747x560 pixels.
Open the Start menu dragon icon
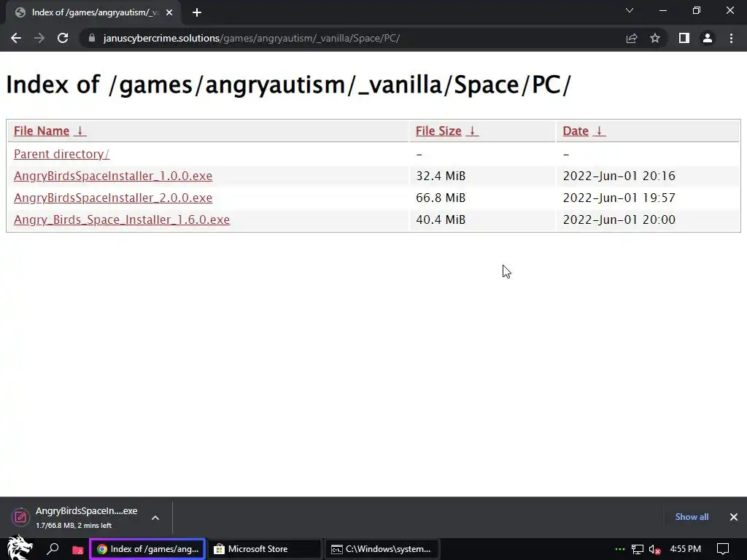(20, 548)
